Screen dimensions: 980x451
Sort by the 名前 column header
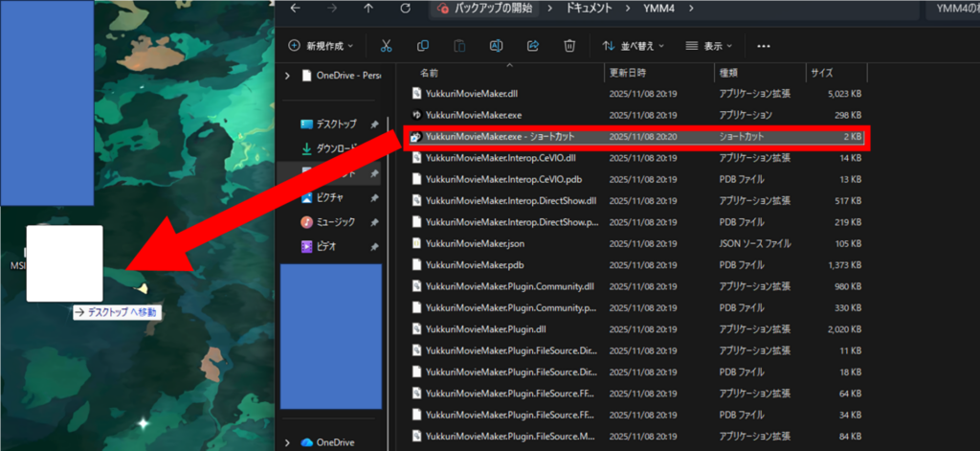429,73
